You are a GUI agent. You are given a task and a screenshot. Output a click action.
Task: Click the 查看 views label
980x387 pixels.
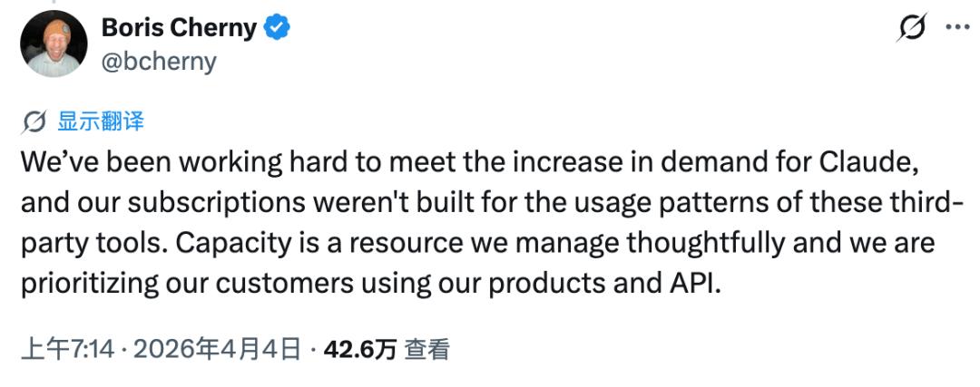pos(426,349)
